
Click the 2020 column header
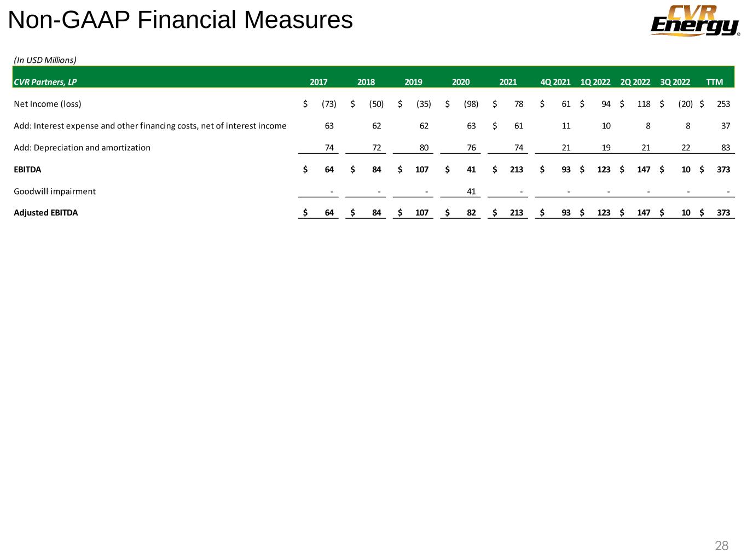tap(461, 82)
